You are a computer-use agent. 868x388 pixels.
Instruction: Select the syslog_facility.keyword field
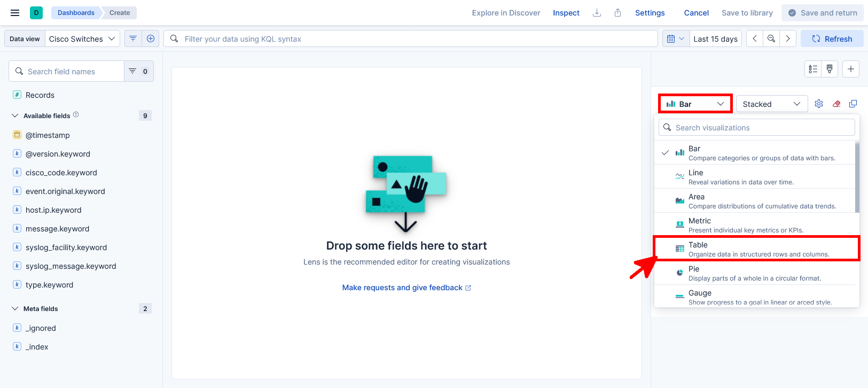click(x=66, y=247)
